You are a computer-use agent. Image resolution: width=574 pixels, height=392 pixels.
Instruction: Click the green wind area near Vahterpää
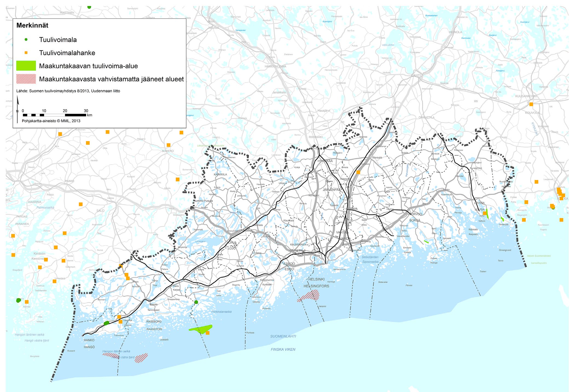pyautogui.click(x=502, y=219)
